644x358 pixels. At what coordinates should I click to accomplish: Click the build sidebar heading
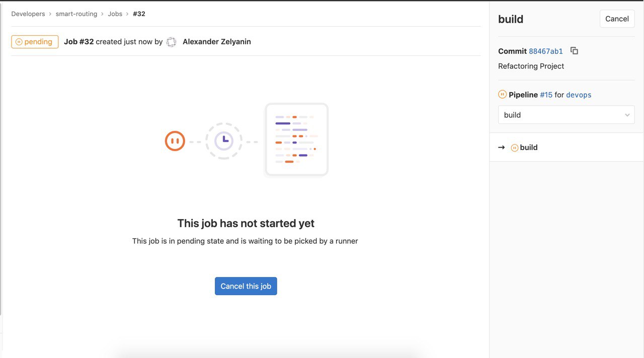click(x=511, y=19)
